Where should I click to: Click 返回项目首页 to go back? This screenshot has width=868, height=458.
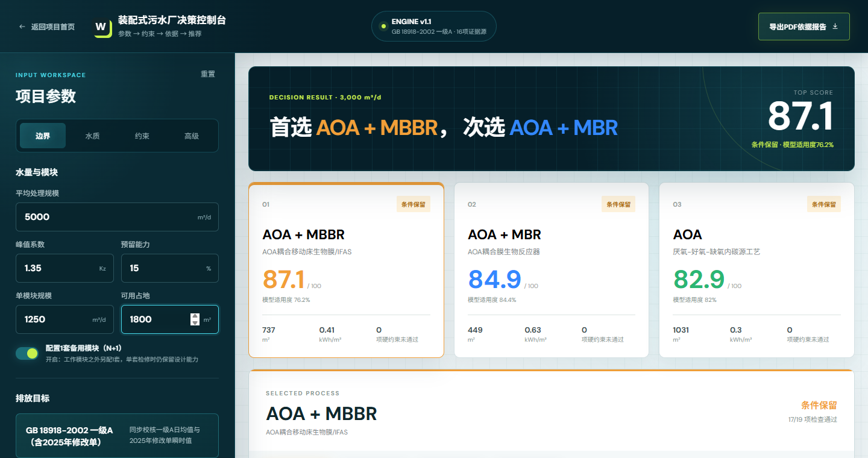(x=47, y=27)
